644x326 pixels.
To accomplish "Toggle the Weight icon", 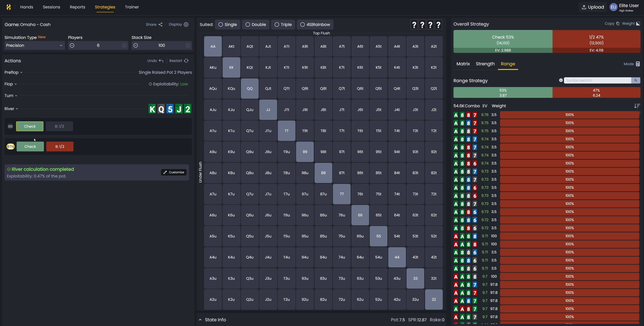I will [638, 24].
